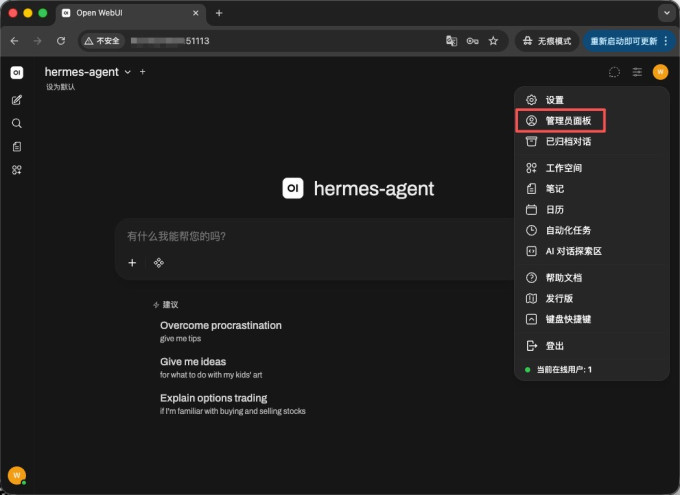The height and width of the screenshot is (495, 680).
Task: Open integrations icon in chat input
Action: tap(159, 262)
